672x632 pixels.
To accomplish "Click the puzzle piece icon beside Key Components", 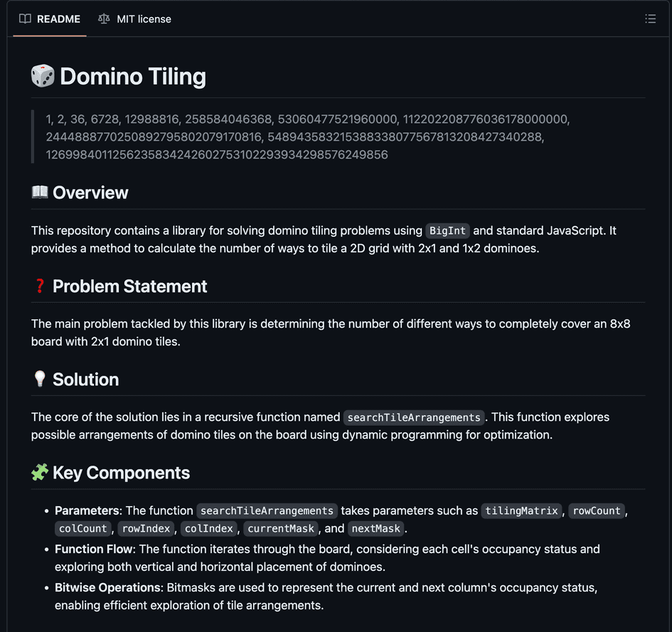I will click(x=39, y=472).
